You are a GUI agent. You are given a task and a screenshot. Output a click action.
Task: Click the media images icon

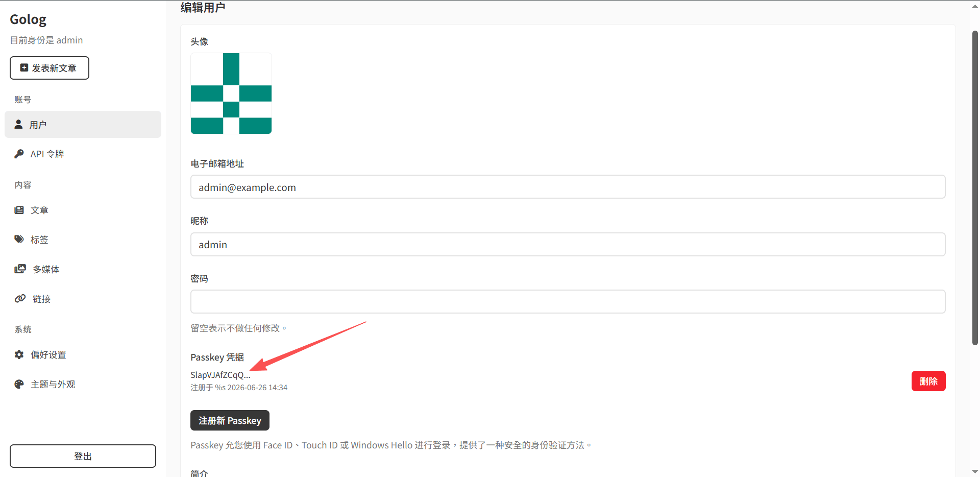20,269
